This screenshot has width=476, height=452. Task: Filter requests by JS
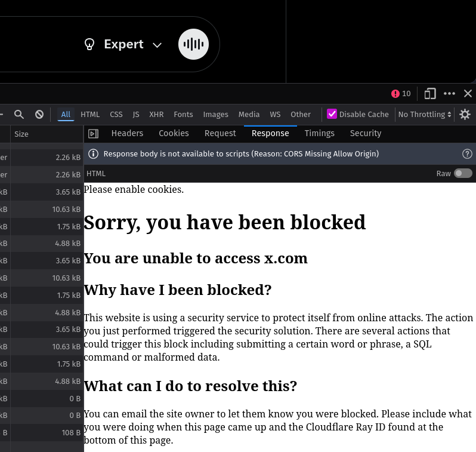click(x=135, y=114)
